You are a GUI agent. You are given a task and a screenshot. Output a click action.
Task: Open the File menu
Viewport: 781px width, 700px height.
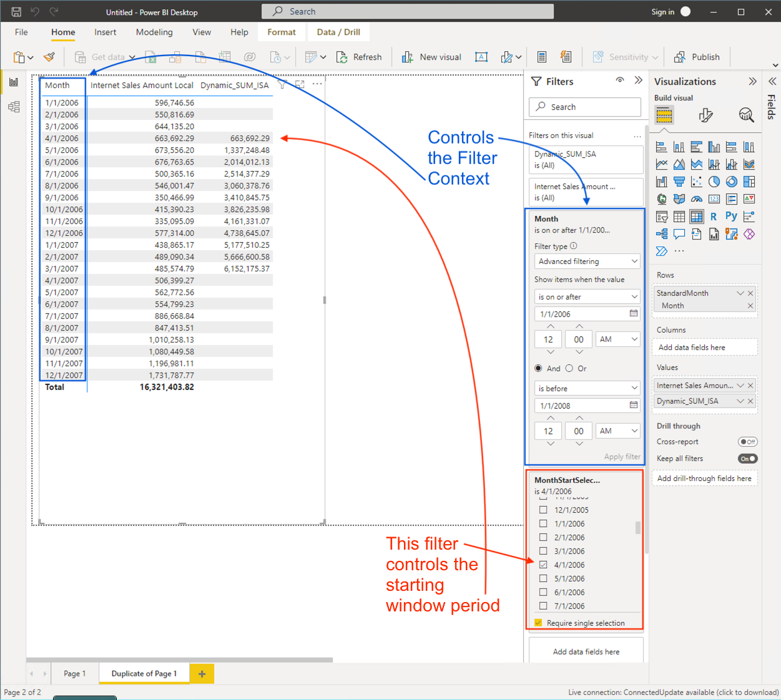click(x=21, y=32)
